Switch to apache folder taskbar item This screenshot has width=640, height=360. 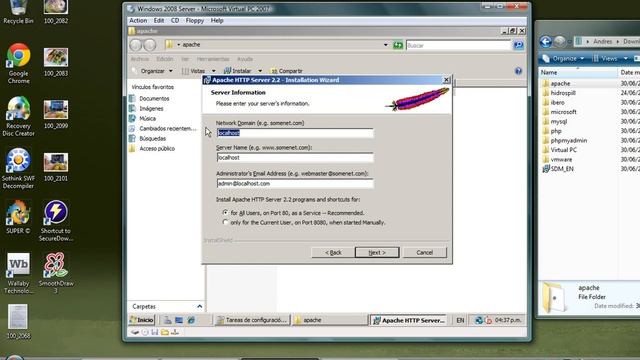[330, 320]
